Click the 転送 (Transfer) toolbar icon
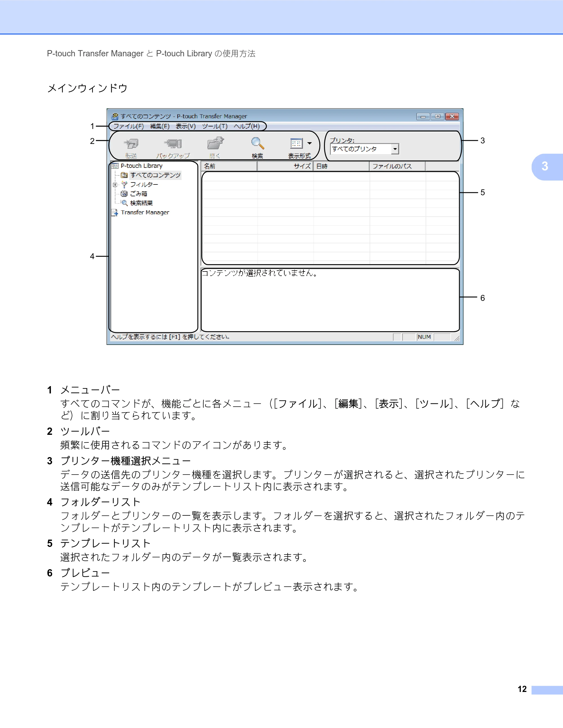This screenshot has width=563, height=728. tap(131, 144)
